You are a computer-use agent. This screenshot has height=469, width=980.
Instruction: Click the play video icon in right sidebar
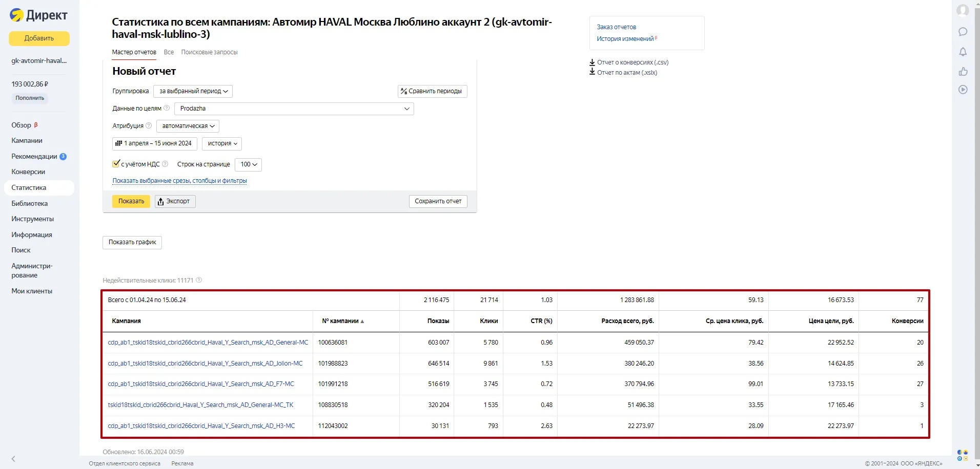[963, 90]
